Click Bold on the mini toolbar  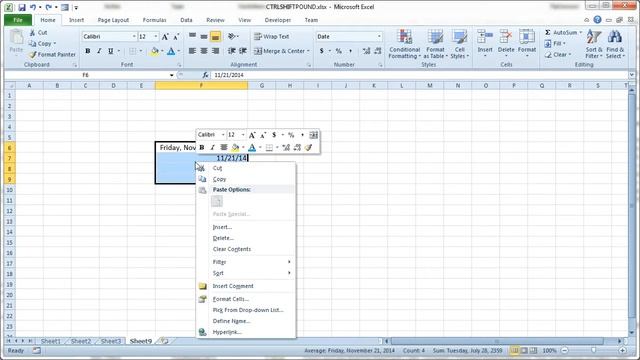click(x=202, y=147)
